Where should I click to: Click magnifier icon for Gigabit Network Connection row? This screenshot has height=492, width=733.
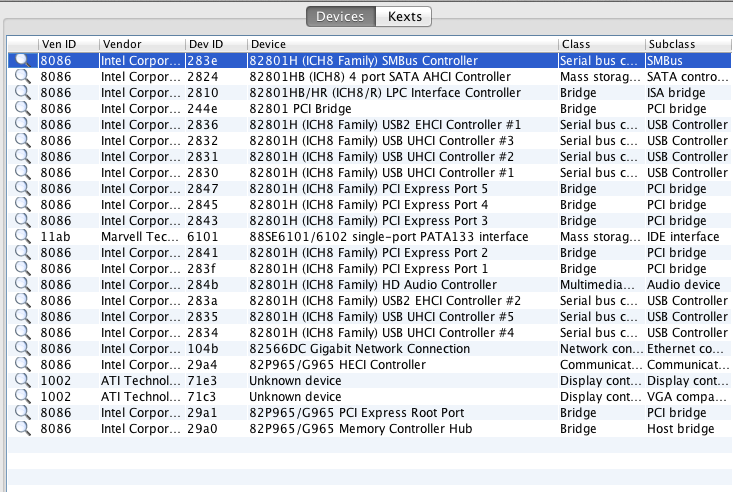click(x=22, y=349)
